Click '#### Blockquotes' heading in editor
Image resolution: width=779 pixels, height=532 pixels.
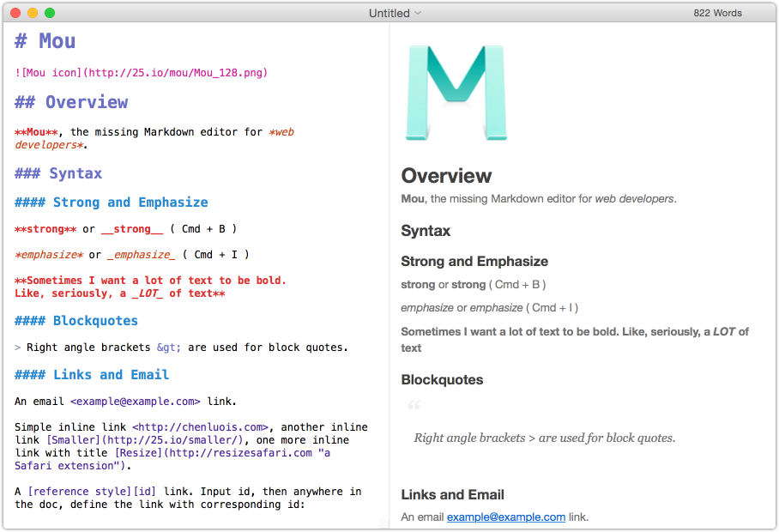[x=76, y=320]
